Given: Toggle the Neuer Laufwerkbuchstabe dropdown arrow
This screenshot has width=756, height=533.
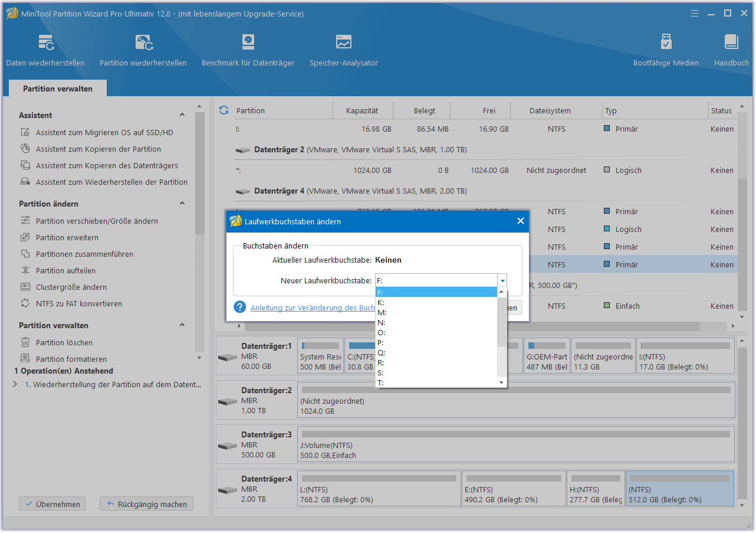Looking at the screenshot, I should (502, 281).
